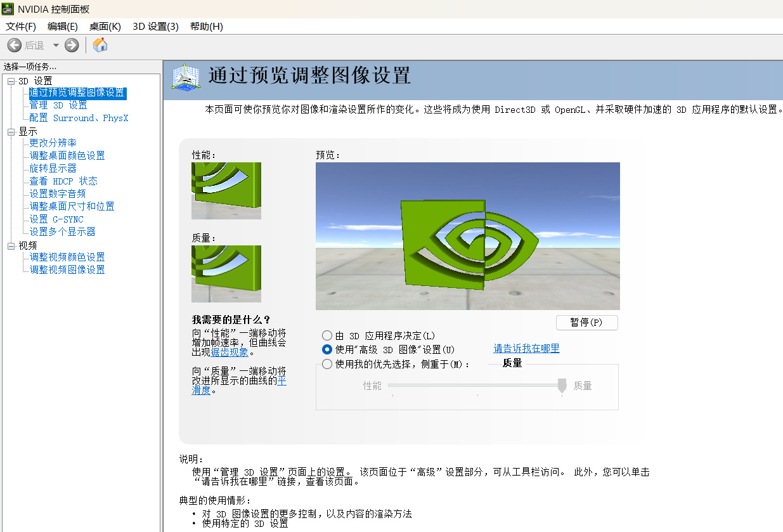
Task: Click the Forward arrow toolbar icon
Action: tap(72, 45)
